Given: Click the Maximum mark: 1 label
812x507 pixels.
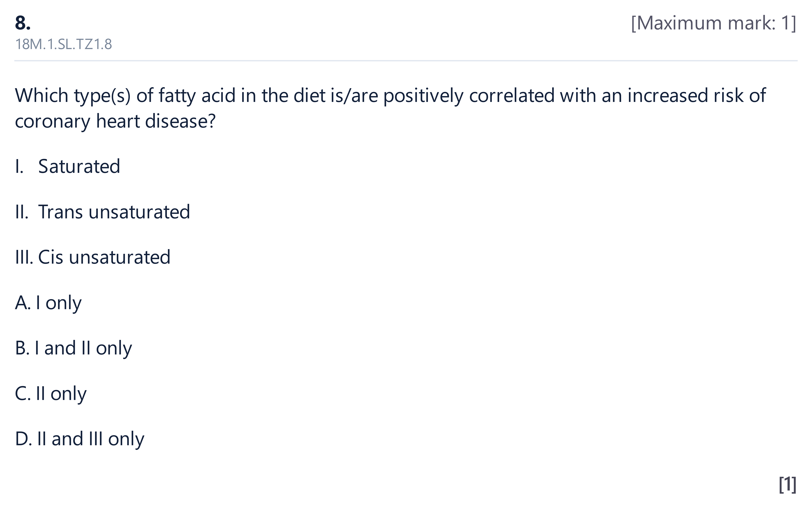Looking at the screenshot, I should coord(714,23).
